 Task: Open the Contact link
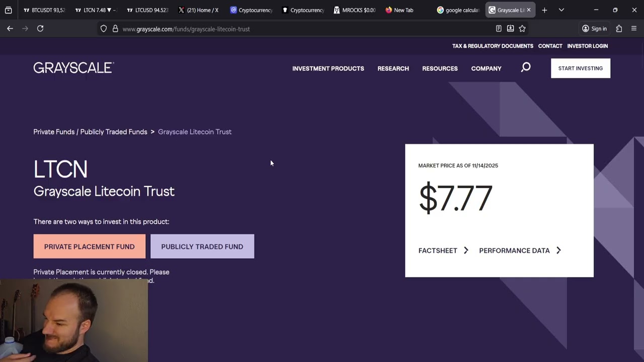coord(550,46)
